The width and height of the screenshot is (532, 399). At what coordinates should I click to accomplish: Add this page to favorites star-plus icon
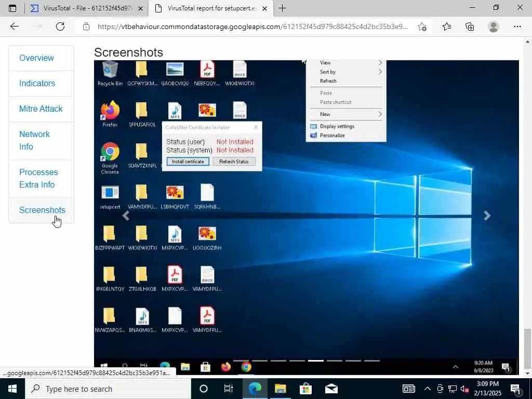pyautogui.click(x=422, y=26)
